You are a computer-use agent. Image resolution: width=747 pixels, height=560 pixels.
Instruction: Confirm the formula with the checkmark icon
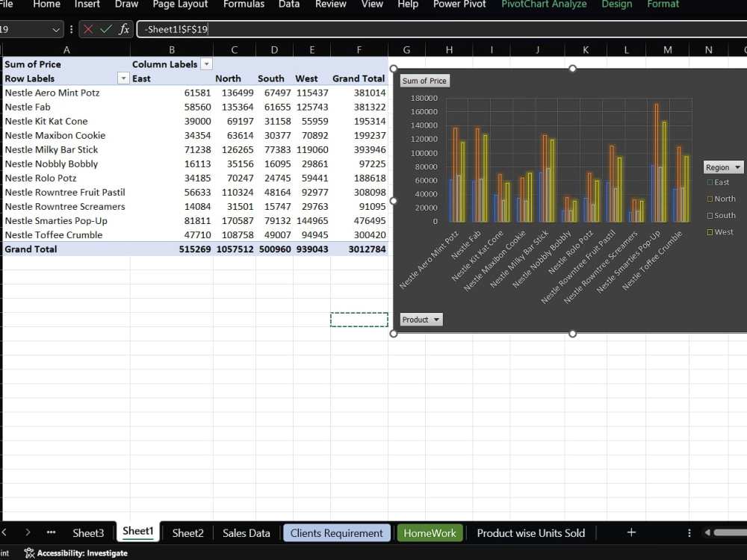click(x=106, y=29)
